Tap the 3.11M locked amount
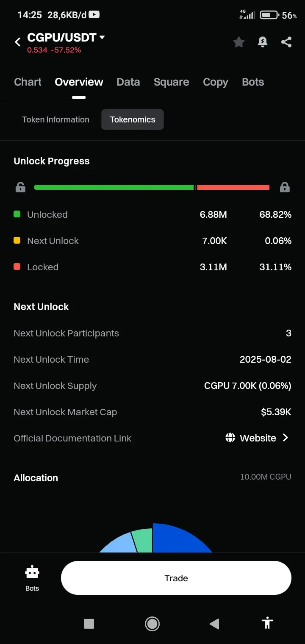Image resolution: width=305 pixels, height=644 pixels. click(x=213, y=267)
